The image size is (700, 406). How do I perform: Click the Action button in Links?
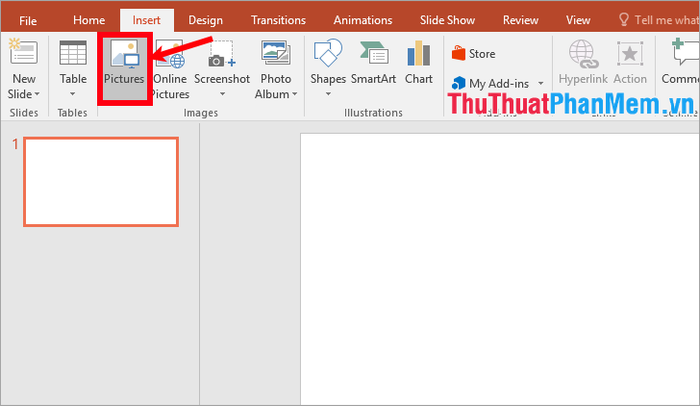[x=630, y=62]
